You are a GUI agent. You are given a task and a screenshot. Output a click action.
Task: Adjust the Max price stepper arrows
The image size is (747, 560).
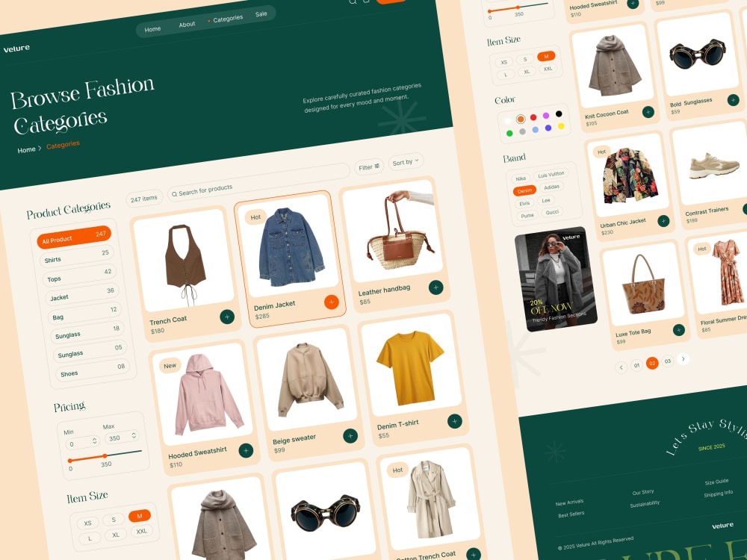coord(134,435)
